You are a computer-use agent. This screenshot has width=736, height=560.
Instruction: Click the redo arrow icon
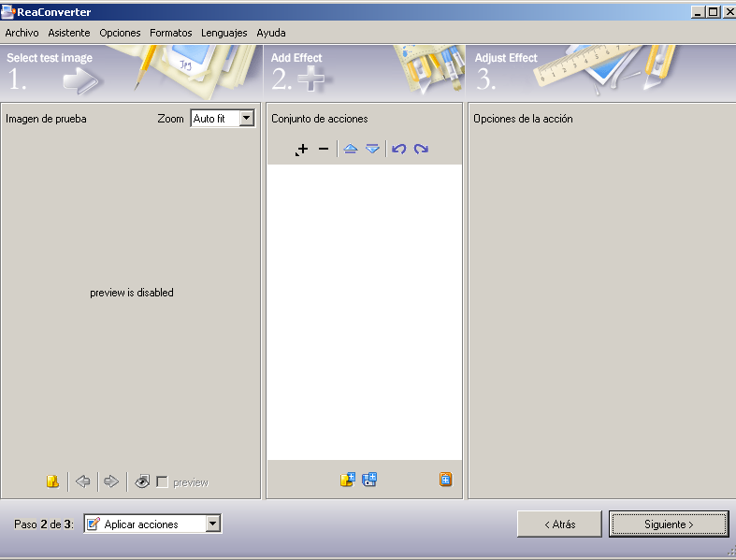421,150
